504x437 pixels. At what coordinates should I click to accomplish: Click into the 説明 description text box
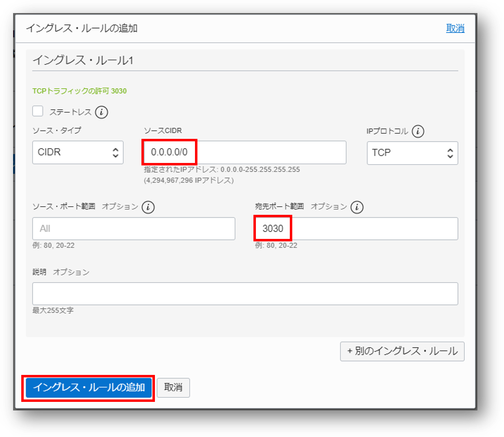[x=244, y=294]
